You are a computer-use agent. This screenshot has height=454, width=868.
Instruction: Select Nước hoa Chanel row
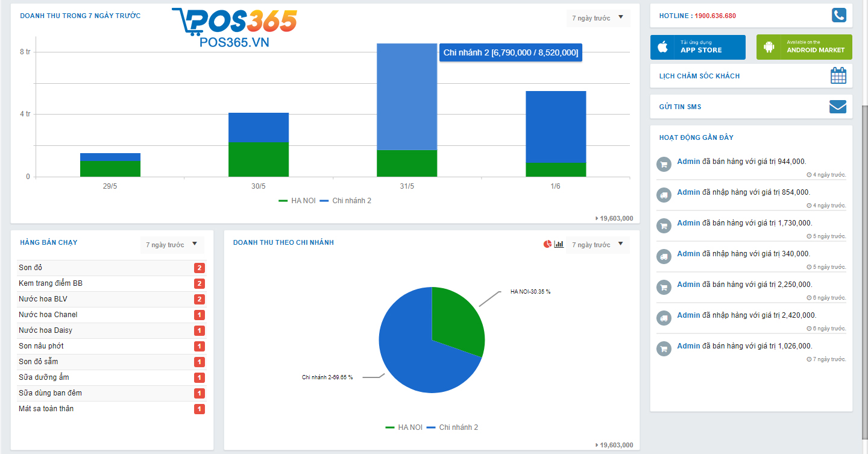[112, 315]
